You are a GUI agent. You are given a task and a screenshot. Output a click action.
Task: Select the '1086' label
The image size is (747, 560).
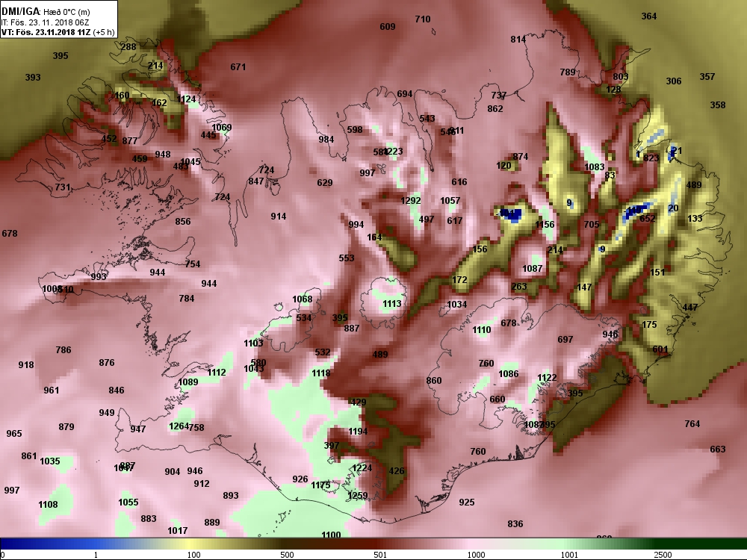pyautogui.click(x=508, y=373)
